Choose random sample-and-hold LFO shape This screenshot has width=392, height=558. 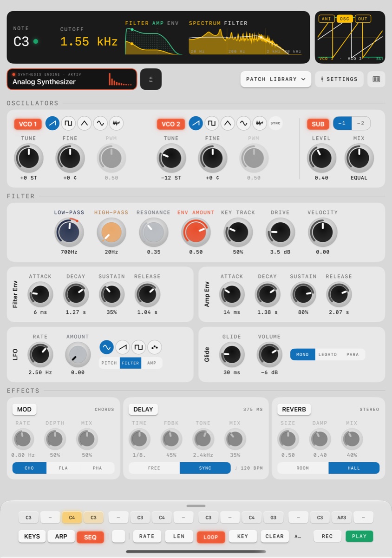pyautogui.click(x=154, y=347)
